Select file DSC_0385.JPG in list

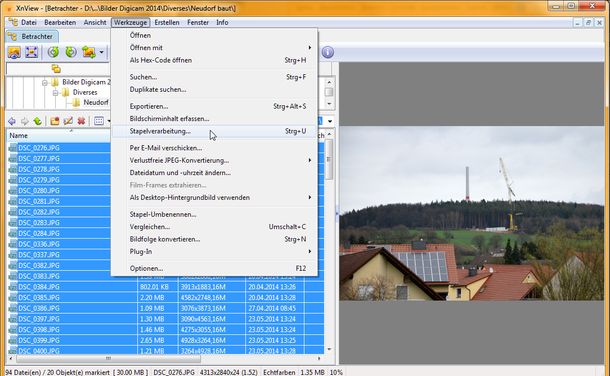tap(39, 297)
